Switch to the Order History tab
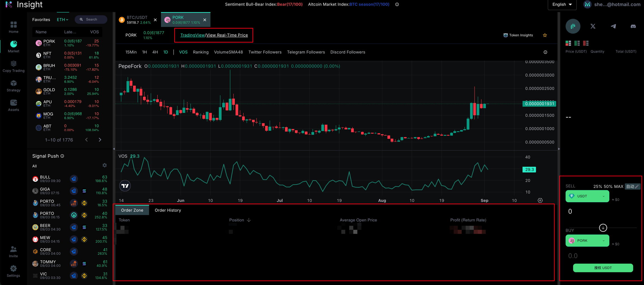The image size is (644, 285). (x=168, y=210)
